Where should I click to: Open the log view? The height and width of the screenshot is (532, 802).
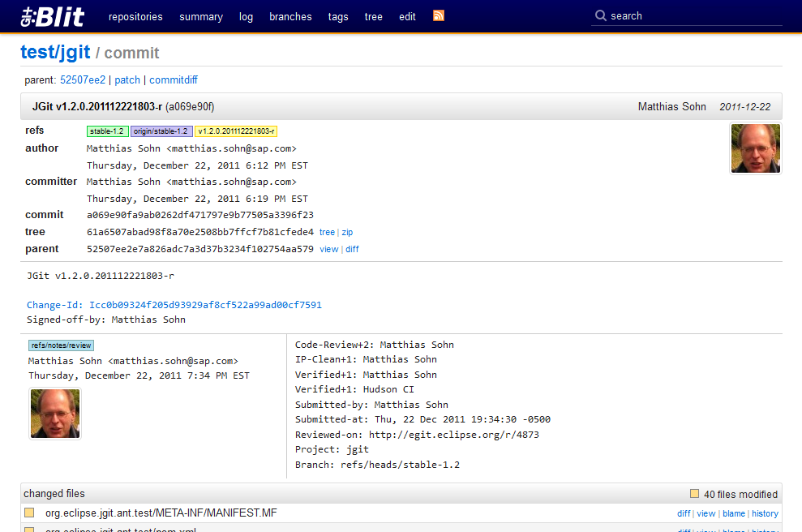coord(246,16)
